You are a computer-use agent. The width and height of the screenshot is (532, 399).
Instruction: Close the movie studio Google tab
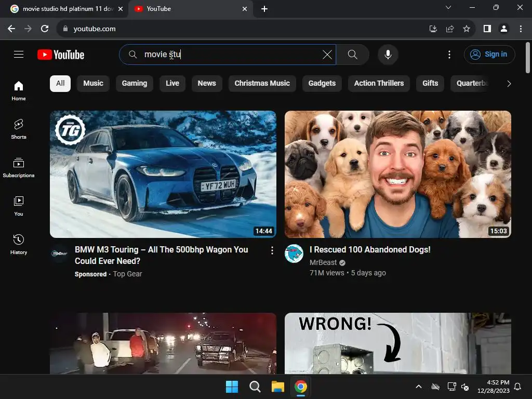click(121, 9)
